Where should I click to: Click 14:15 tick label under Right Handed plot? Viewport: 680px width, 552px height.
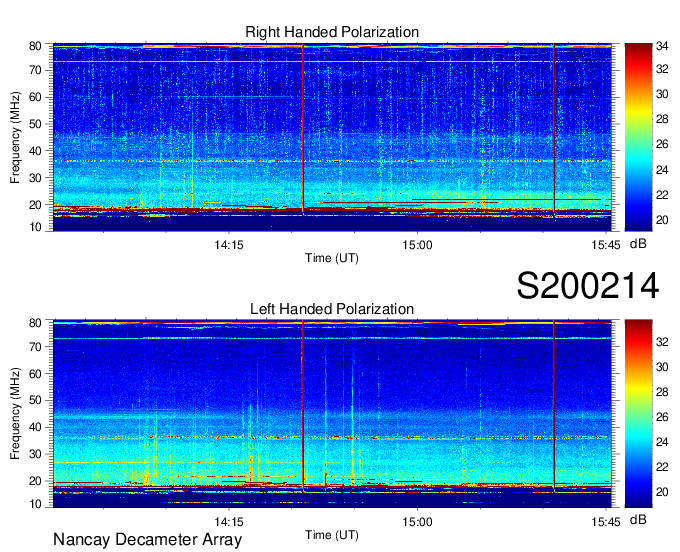pyautogui.click(x=229, y=245)
